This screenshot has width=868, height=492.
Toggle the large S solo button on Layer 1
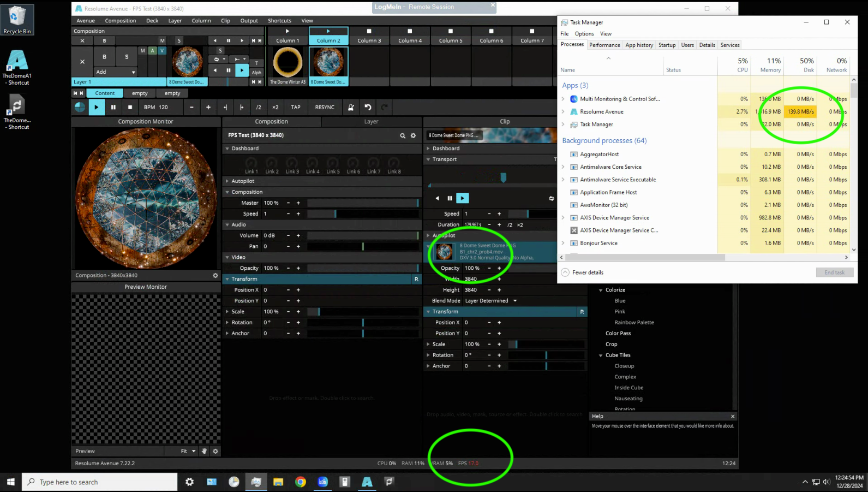coord(127,57)
